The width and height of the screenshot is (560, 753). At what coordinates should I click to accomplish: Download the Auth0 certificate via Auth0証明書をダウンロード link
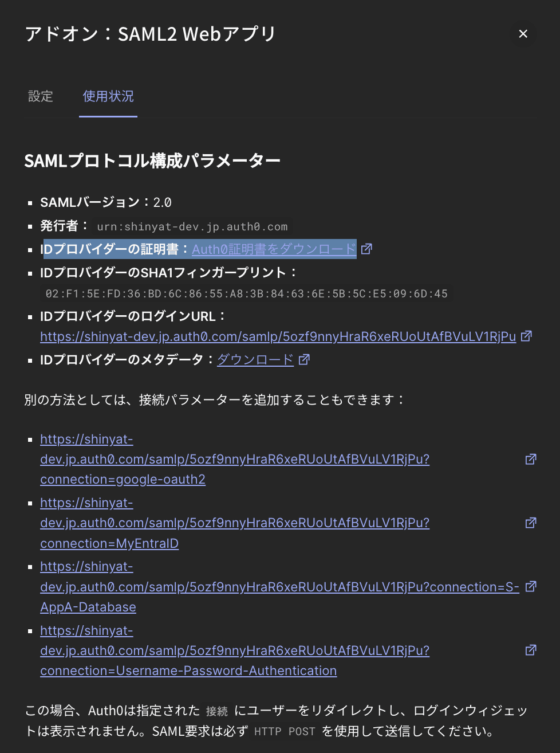tap(273, 249)
